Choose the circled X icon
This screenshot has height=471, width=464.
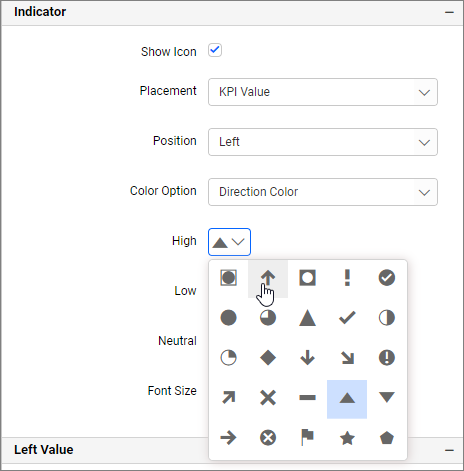[x=268, y=437]
